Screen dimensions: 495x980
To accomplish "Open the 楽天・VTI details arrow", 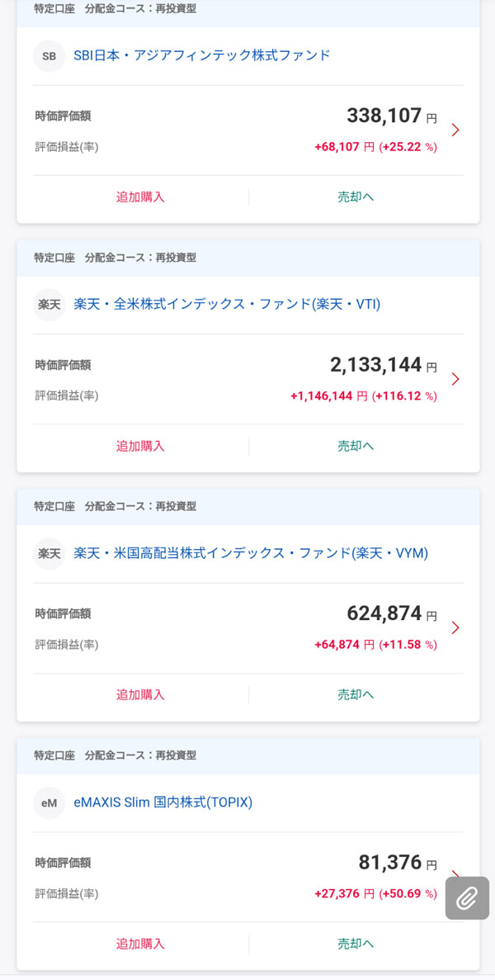I will pyautogui.click(x=455, y=379).
